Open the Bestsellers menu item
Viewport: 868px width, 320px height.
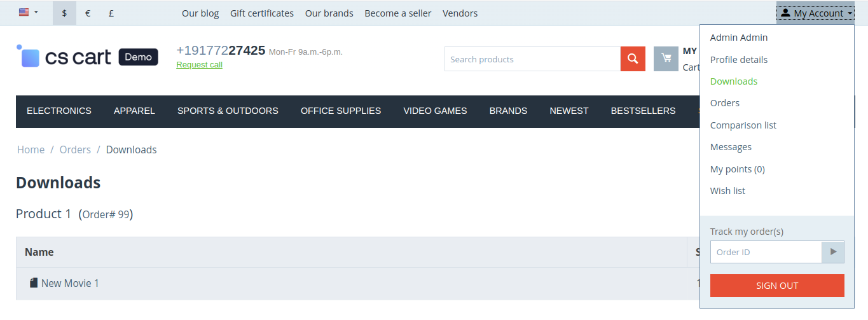(643, 111)
